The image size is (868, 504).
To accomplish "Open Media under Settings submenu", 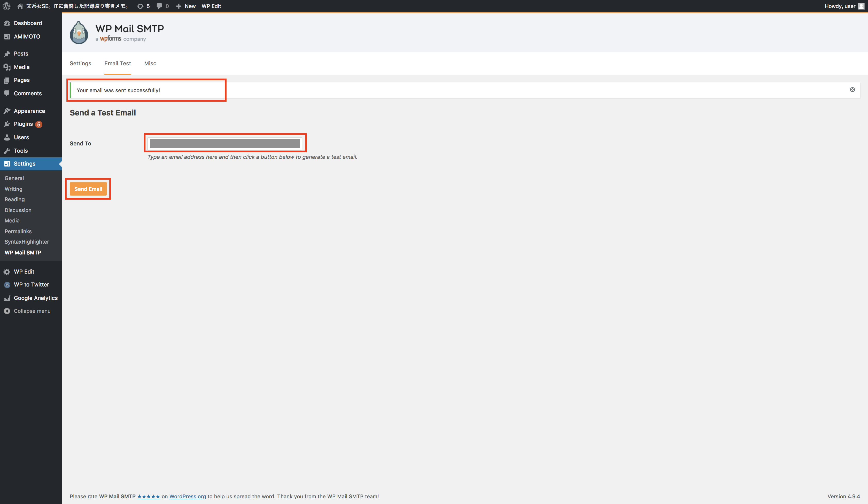I will point(12,220).
